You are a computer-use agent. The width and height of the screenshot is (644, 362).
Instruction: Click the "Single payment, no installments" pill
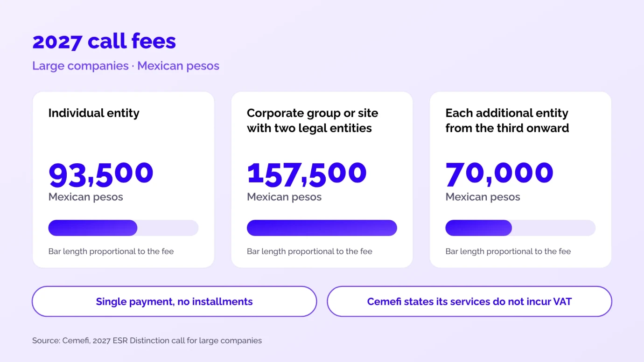[x=174, y=301]
